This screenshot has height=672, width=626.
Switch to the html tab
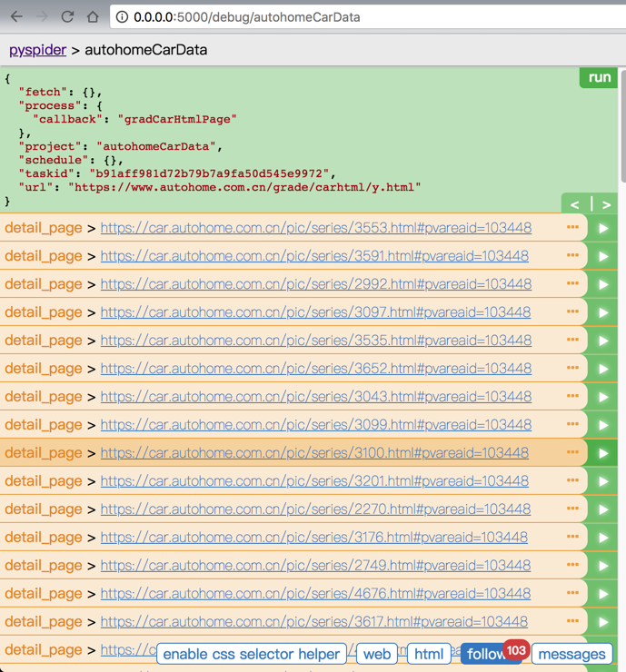coord(429,654)
